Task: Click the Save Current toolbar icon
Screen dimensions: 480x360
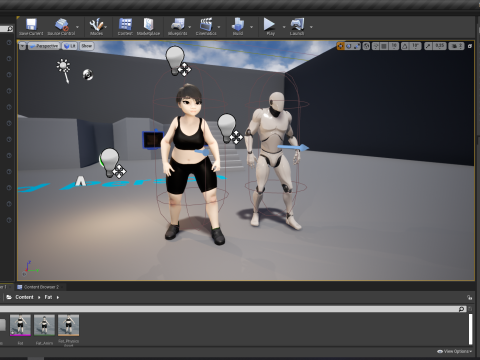Action: coord(31,25)
